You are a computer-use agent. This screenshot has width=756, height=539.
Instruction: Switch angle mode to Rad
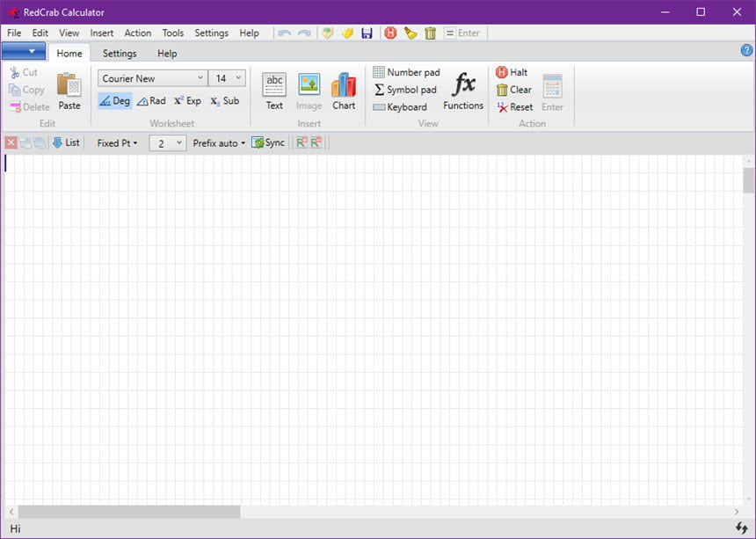[151, 101]
